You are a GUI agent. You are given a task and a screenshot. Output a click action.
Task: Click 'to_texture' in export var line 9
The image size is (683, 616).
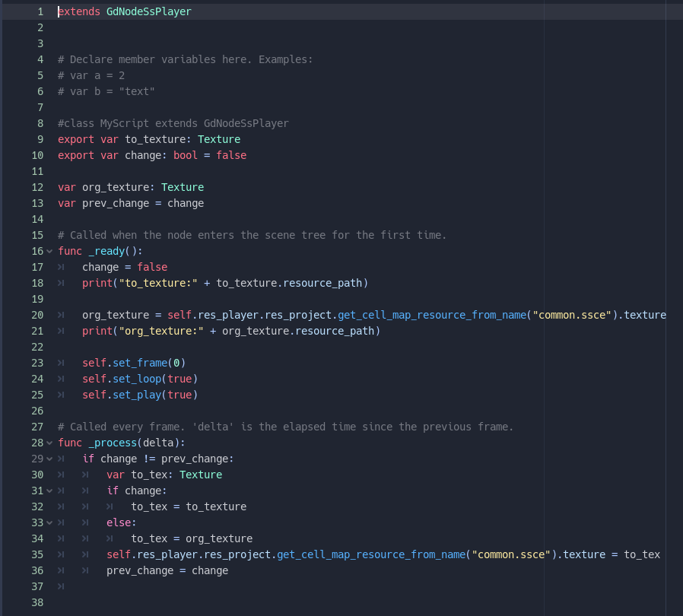click(x=155, y=139)
